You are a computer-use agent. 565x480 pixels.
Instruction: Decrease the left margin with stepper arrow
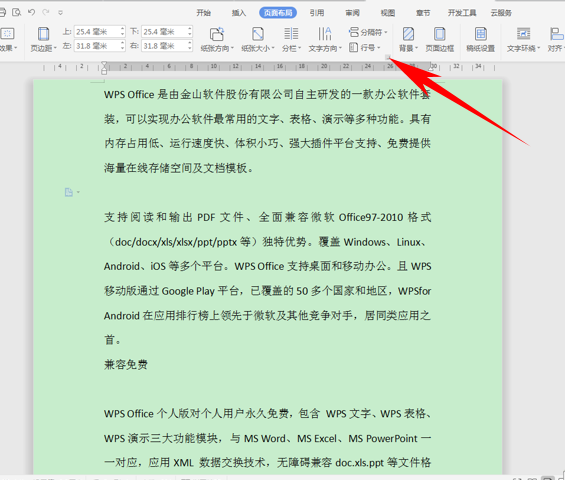click(x=123, y=49)
